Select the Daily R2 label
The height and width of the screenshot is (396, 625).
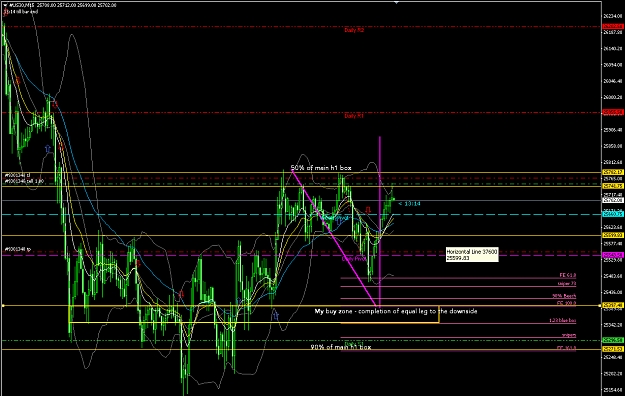point(354,30)
